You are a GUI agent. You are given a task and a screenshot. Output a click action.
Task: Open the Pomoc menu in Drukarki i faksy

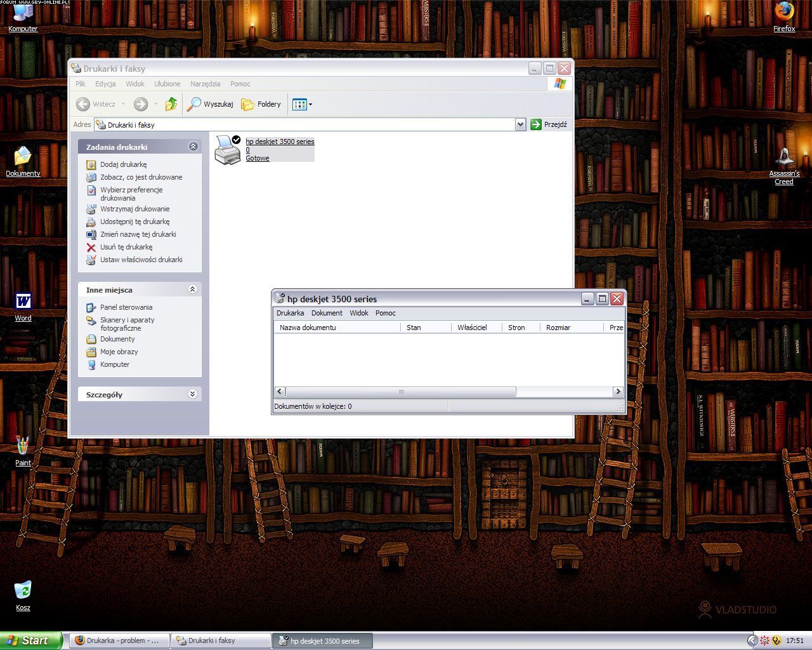pos(240,84)
